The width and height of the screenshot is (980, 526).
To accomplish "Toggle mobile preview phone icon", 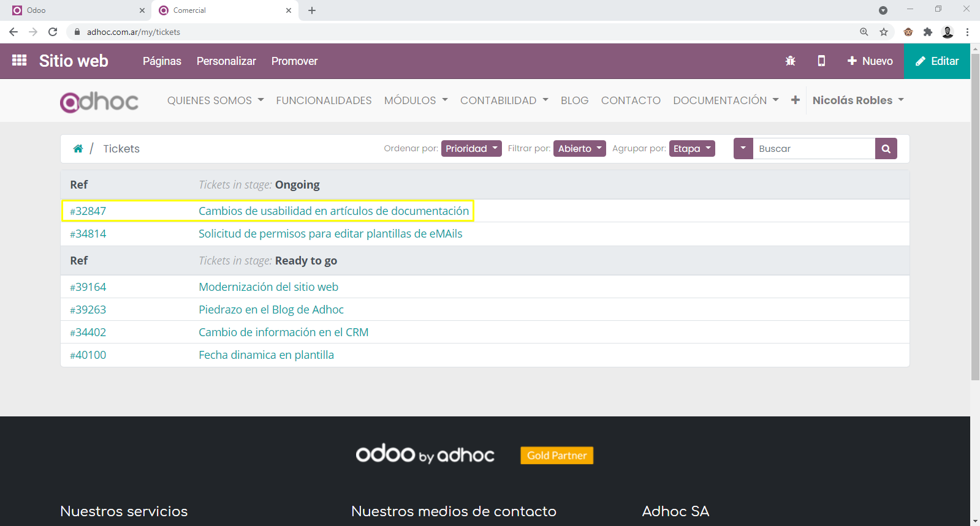I will pyautogui.click(x=821, y=61).
